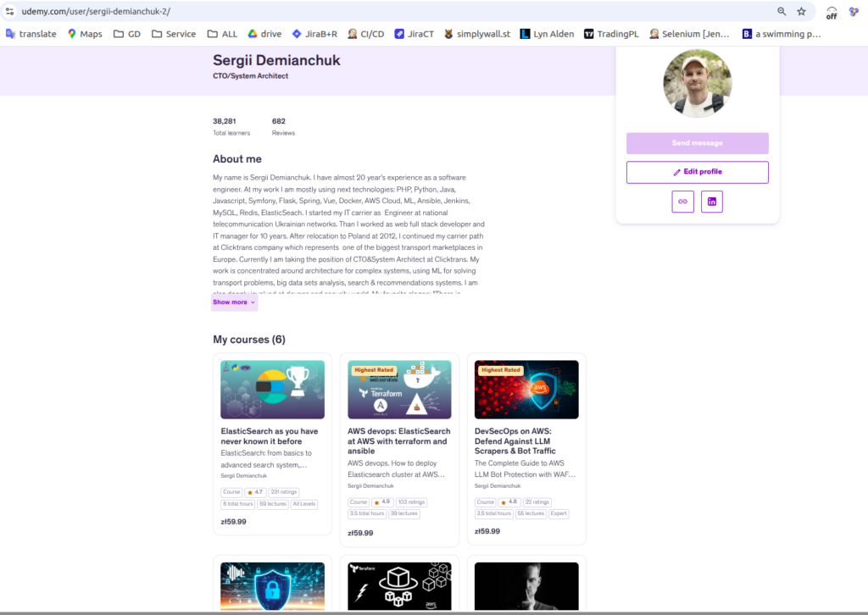Open the Service bookmarks folder

point(174,34)
